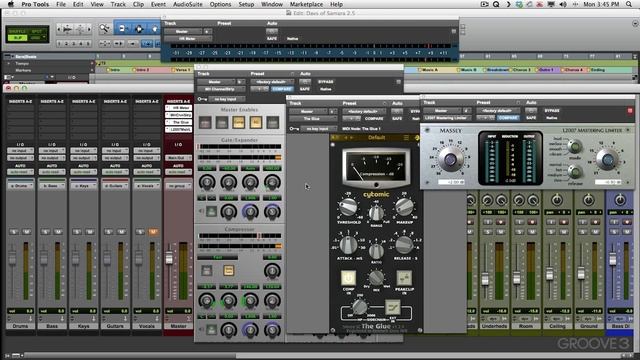Click The Glue Threshold knob

pyautogui.click(x=348, y=207)
